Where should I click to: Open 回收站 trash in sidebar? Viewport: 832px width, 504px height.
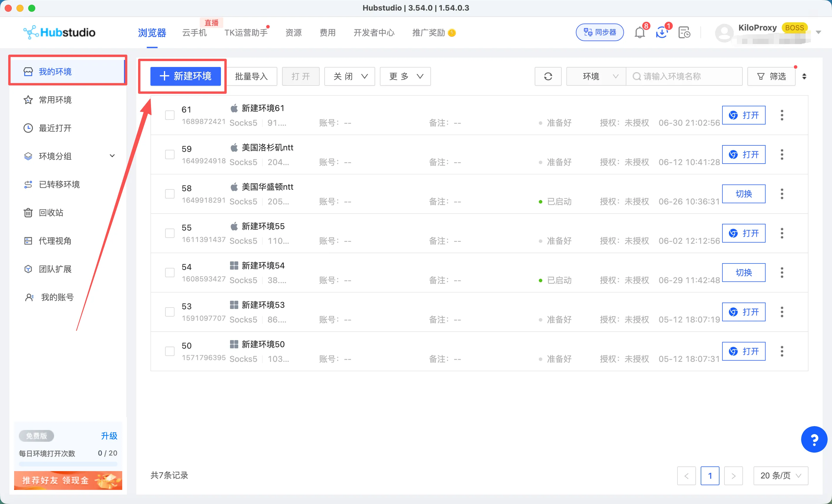[68, 213]
